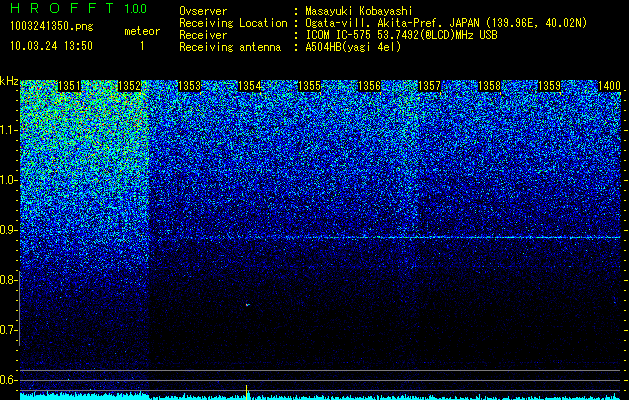Click the 1400 time marker
The image size is (629, 400).
coord(609,86)
